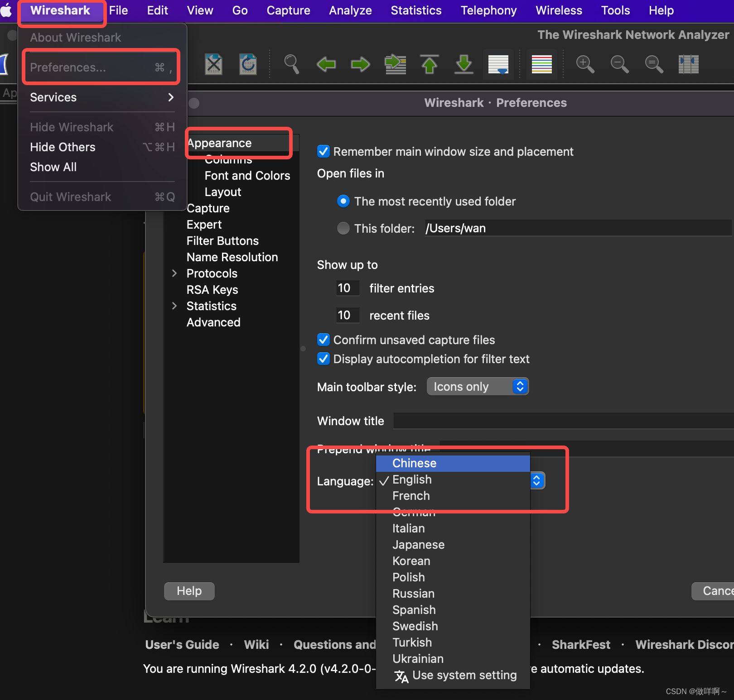Open the Wireshark application menu

[x=60, y=10]
